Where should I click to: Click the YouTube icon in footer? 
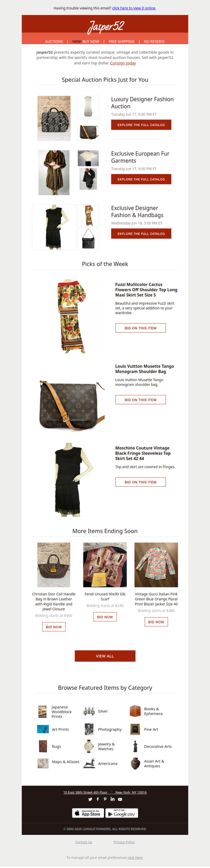(x=120, y=799)
